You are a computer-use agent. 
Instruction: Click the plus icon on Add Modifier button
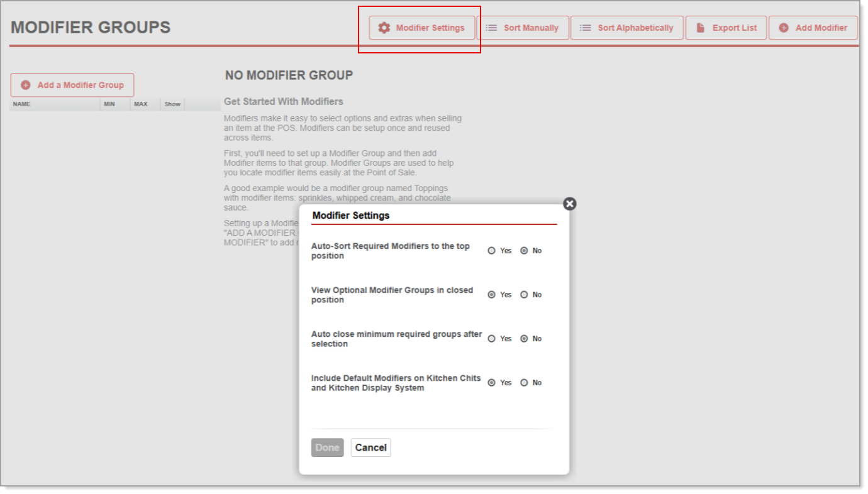(x=782, y=28)
